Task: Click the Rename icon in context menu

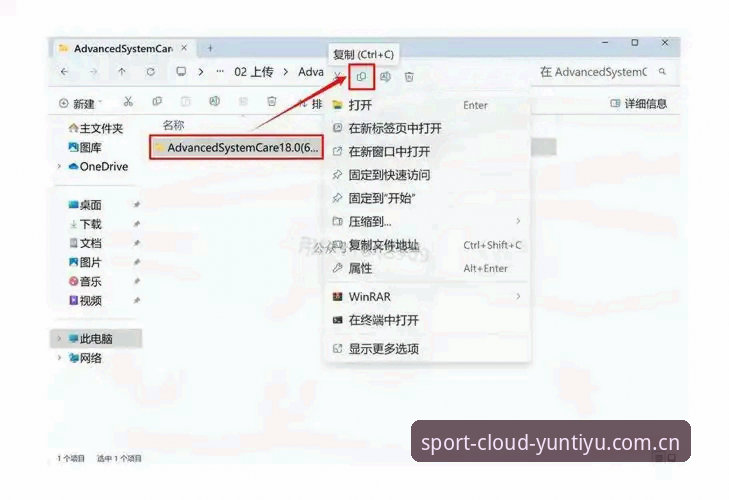Action: point(385,77)
